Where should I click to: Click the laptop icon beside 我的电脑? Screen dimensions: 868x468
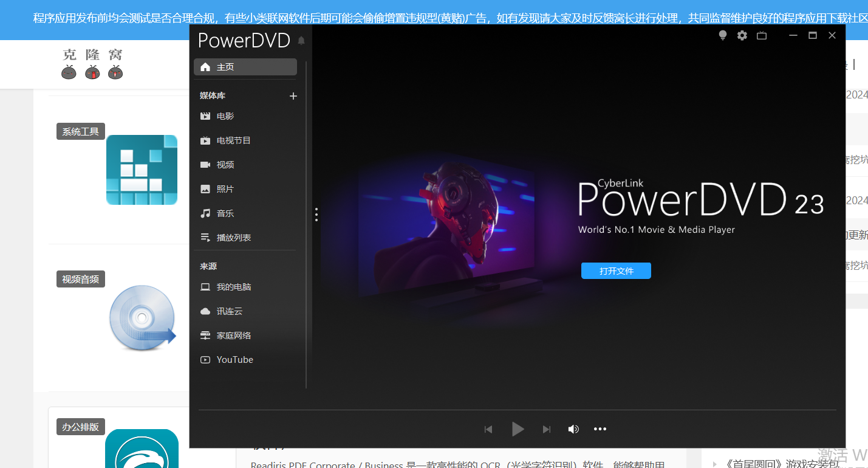pos(205,287)
